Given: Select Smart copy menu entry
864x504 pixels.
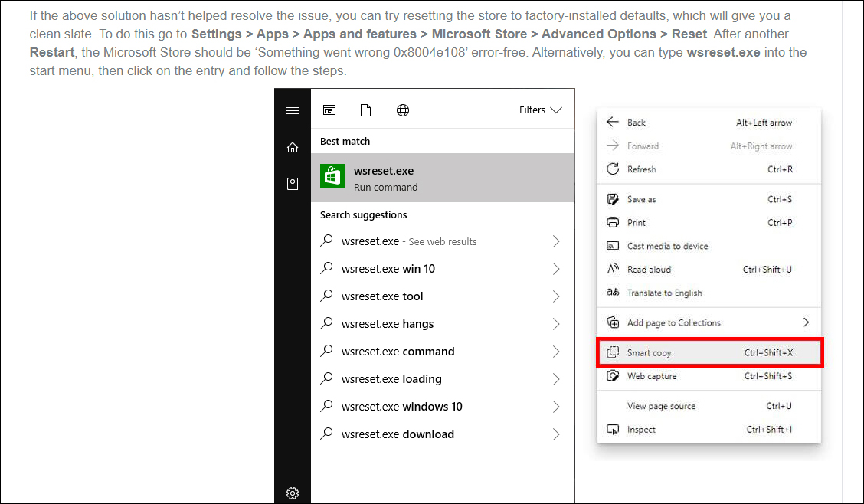Looking at the screenshot, I should point(709,352).
